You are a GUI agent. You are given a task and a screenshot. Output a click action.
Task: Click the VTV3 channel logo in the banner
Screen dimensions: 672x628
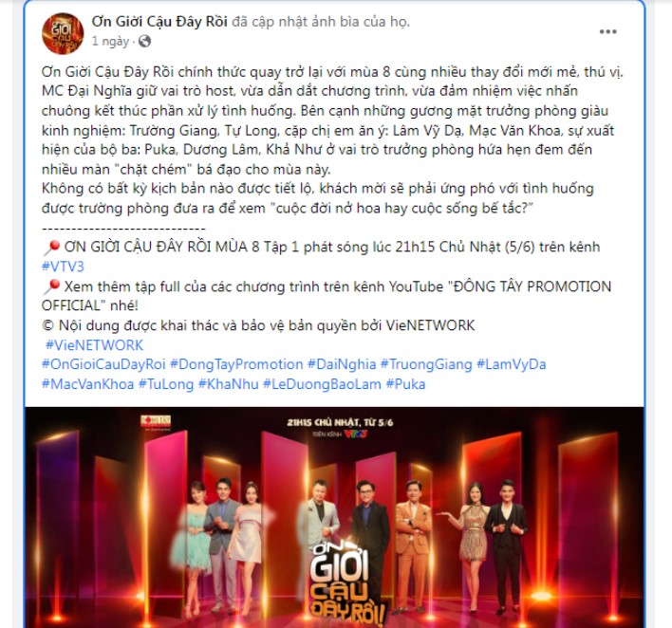point(354,434)
